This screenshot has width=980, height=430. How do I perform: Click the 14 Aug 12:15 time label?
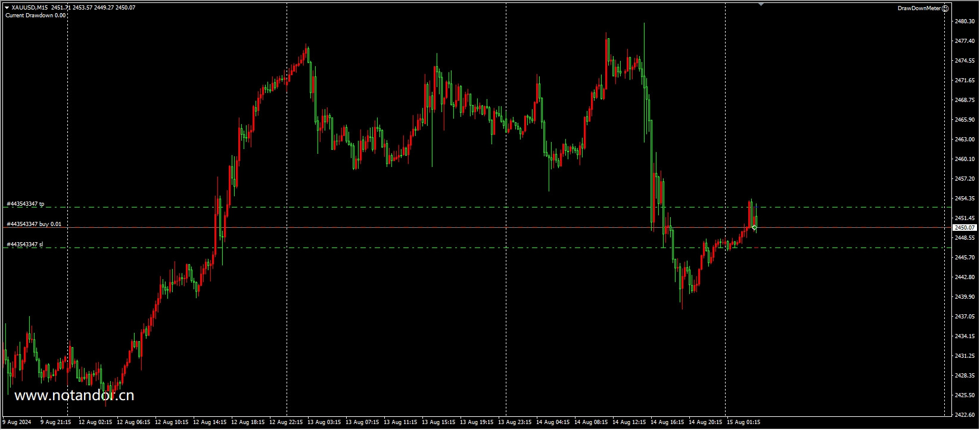[x=629, y=422]
